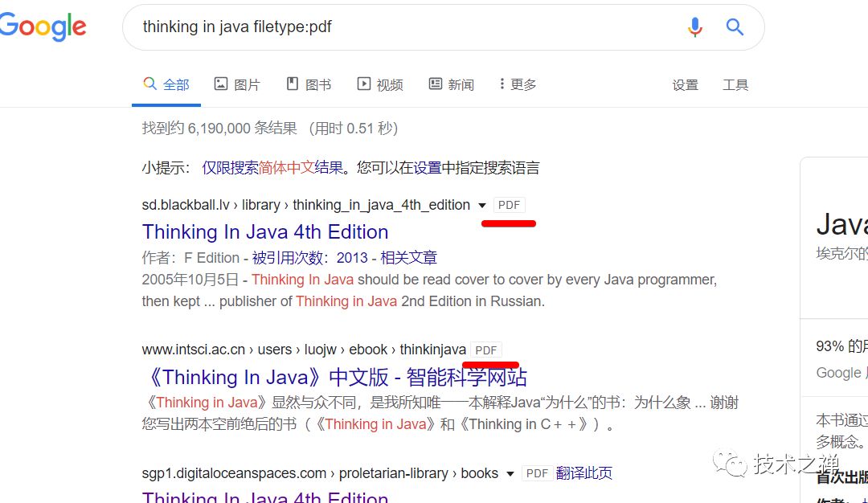Open the 图书 (Books) tab

(x=309, y=84)
